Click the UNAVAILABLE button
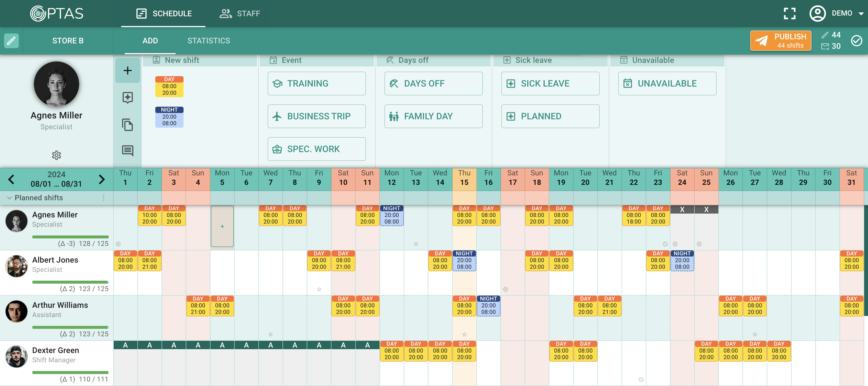This screenshot has width=868, height=386. coord(667,84)
